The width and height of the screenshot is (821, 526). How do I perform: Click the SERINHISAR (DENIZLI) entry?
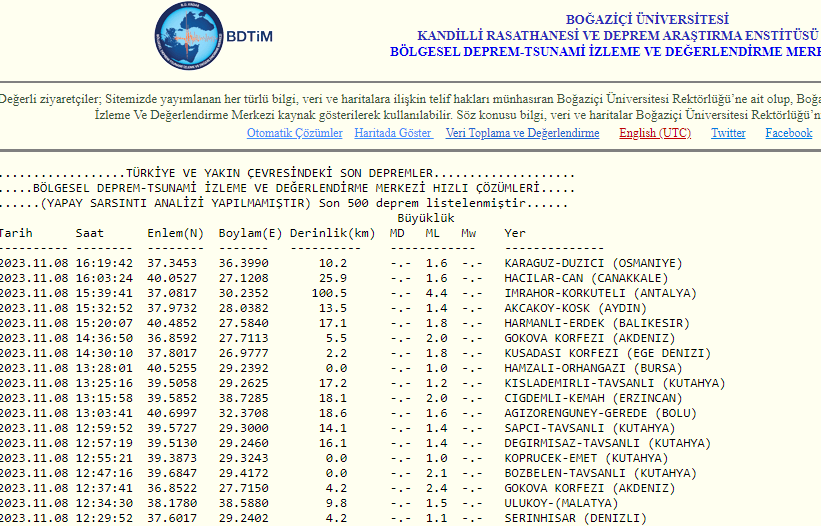[x=575, y=518]
